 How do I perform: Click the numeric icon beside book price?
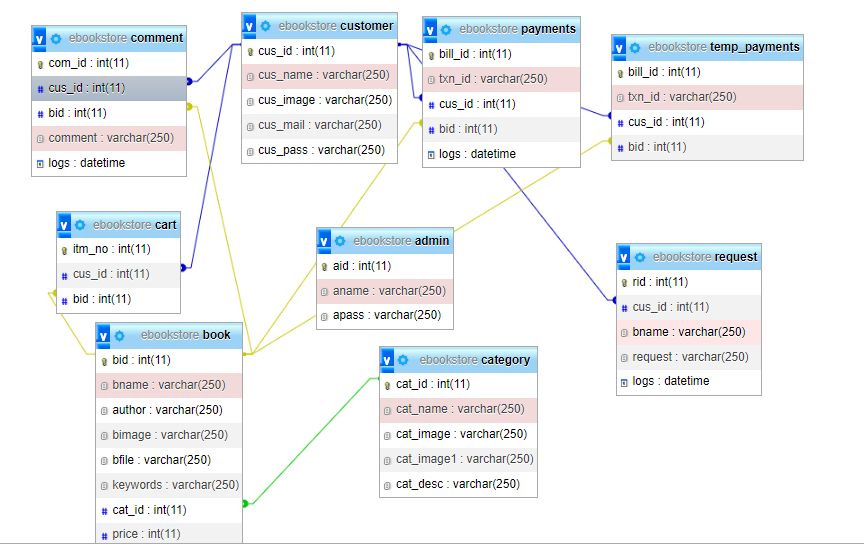[104, 535]
